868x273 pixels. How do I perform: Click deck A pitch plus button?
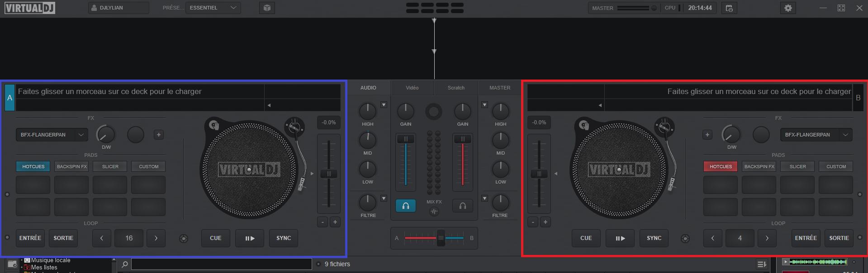[x=335, y=222]
